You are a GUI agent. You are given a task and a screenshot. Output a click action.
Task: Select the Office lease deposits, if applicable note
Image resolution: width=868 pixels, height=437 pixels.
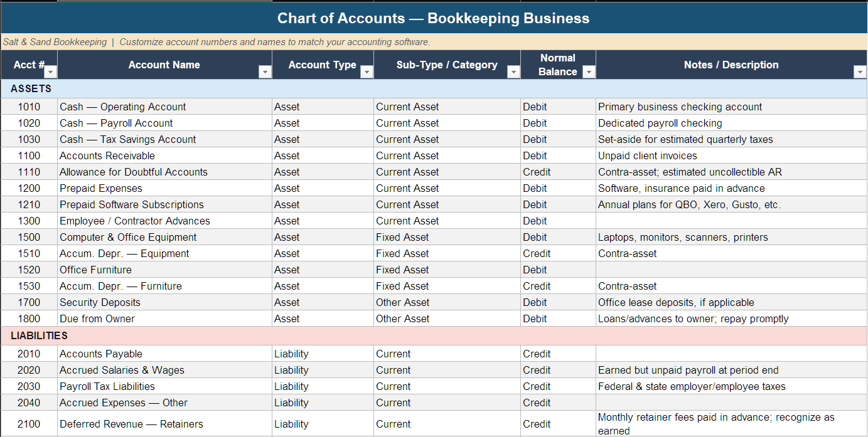(732, 302)
